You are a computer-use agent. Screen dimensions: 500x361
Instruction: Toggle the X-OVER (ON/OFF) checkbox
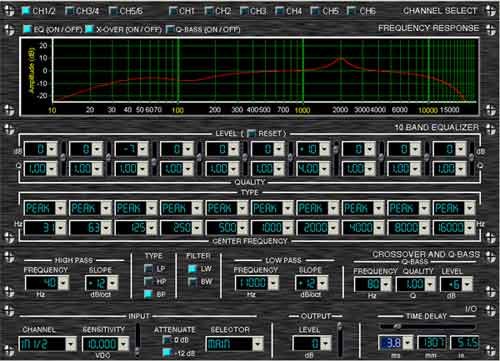pos(89,29)
